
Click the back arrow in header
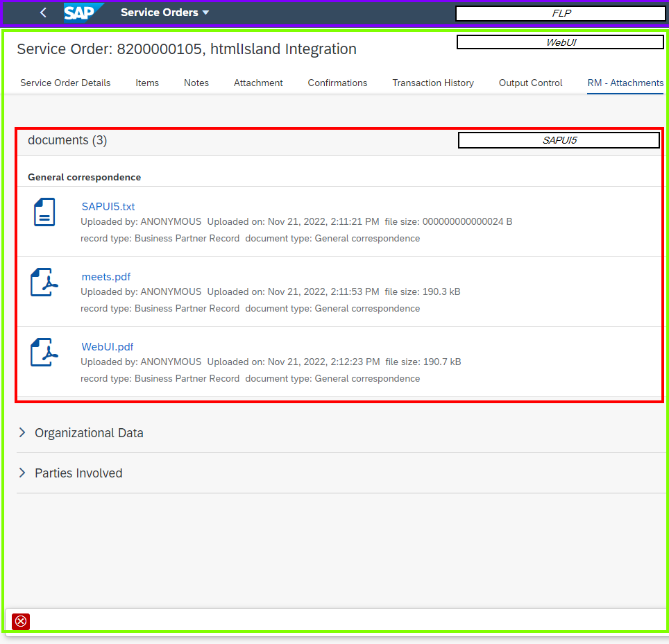43,12
